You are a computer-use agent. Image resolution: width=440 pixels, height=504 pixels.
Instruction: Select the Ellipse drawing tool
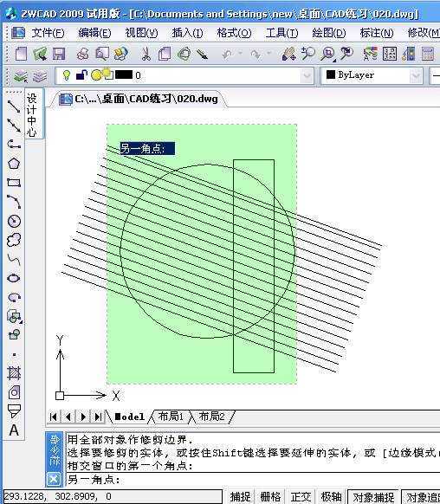(14, 278)
